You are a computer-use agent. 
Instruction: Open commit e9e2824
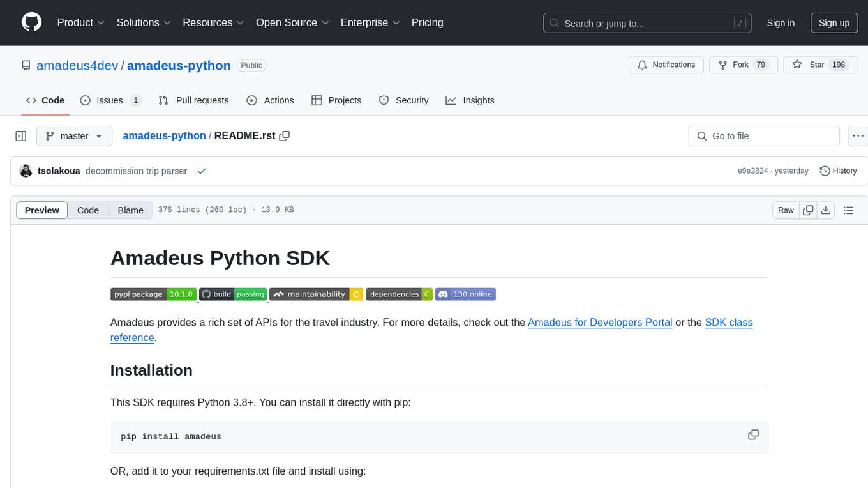coord(752,171)
